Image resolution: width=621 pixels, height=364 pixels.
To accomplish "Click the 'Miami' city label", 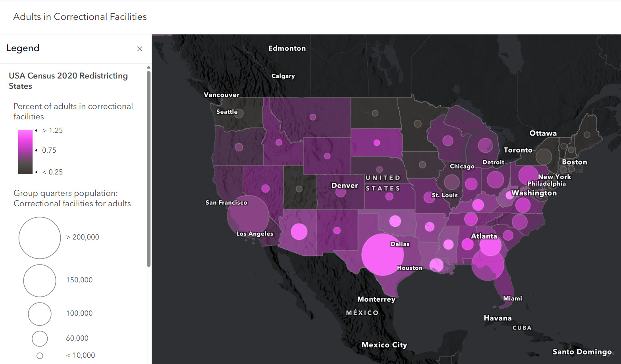I will (x=513, y=299).
